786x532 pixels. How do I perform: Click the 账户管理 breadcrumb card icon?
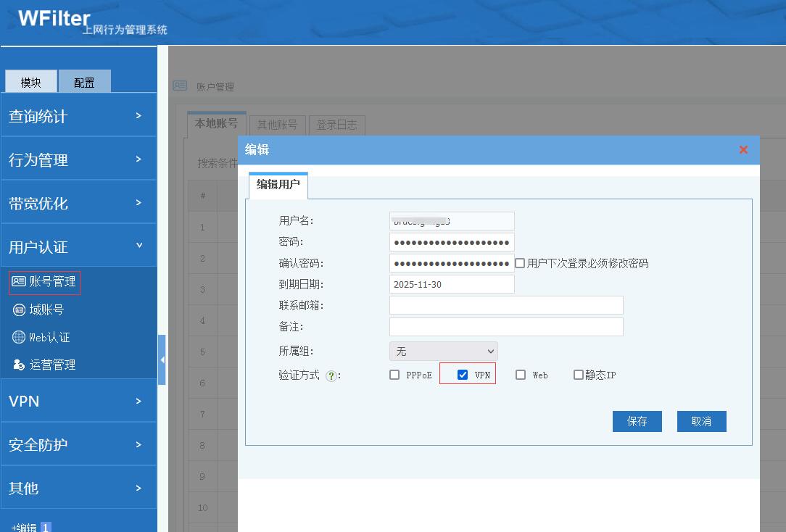tap(180, 86)
